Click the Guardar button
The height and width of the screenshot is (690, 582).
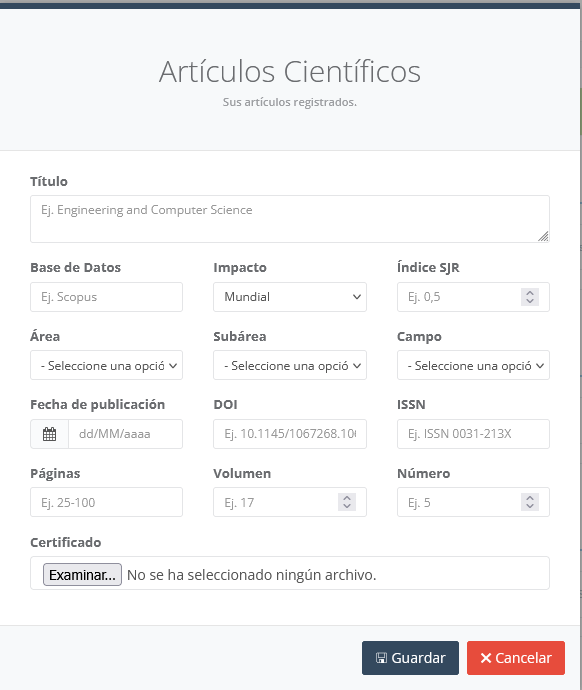click(410, 658)
